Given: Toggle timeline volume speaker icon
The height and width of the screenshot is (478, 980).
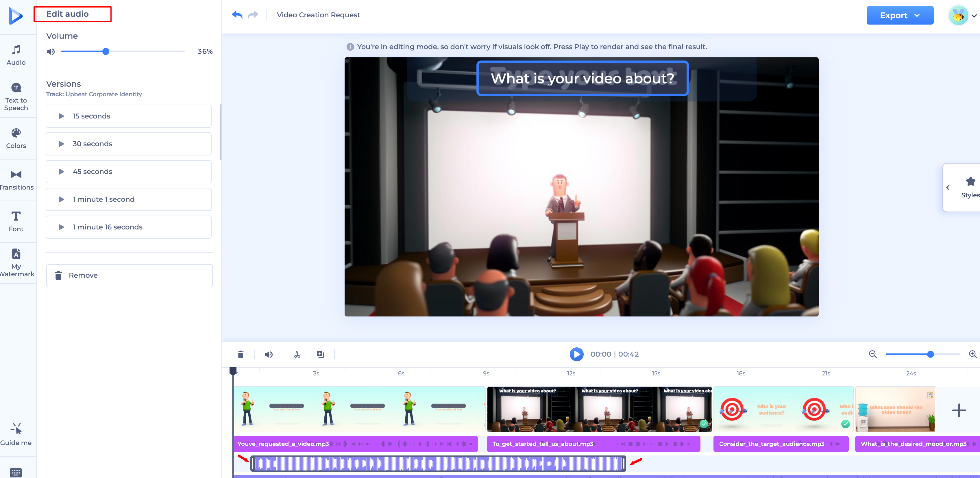Looking at the screenshot, I should [x=269, y=354].
